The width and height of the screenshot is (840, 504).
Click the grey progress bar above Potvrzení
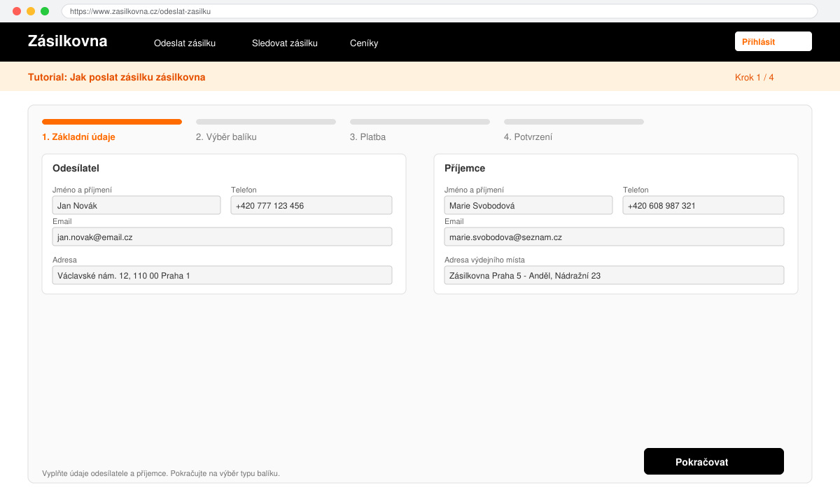(574, 122)
